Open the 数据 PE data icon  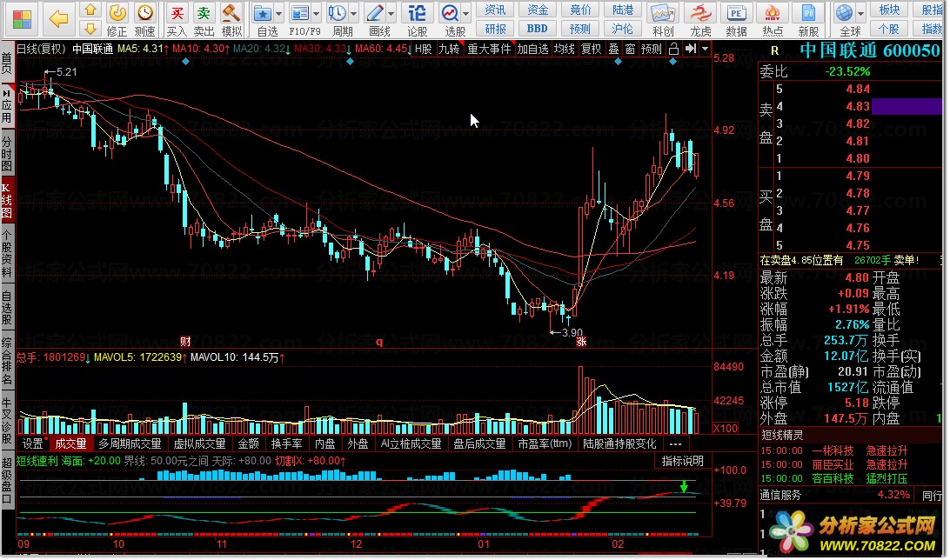[x=736, y=13]
